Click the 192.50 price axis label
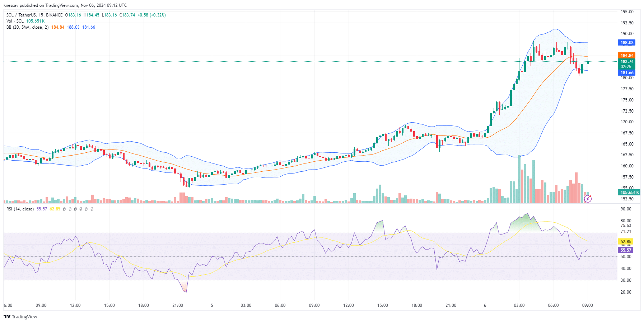The height and width of the screenshot is (323, 644). [627, 23]
